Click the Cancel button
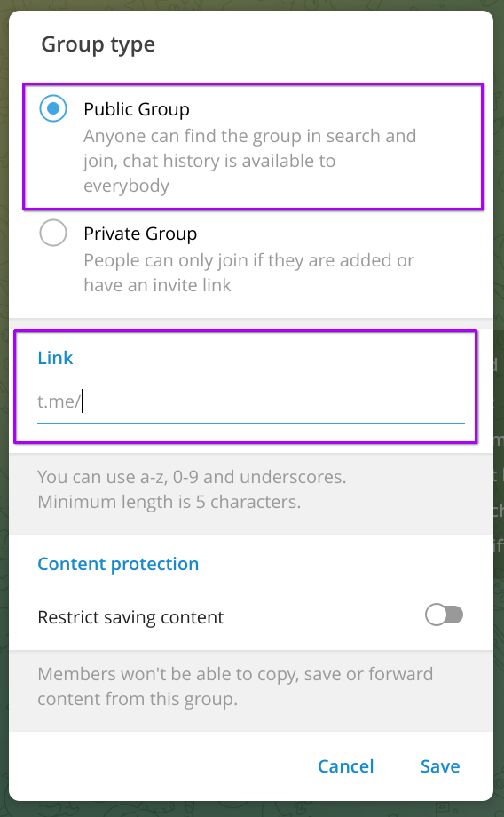Screen dimensions: 504x817 (346, 766)
